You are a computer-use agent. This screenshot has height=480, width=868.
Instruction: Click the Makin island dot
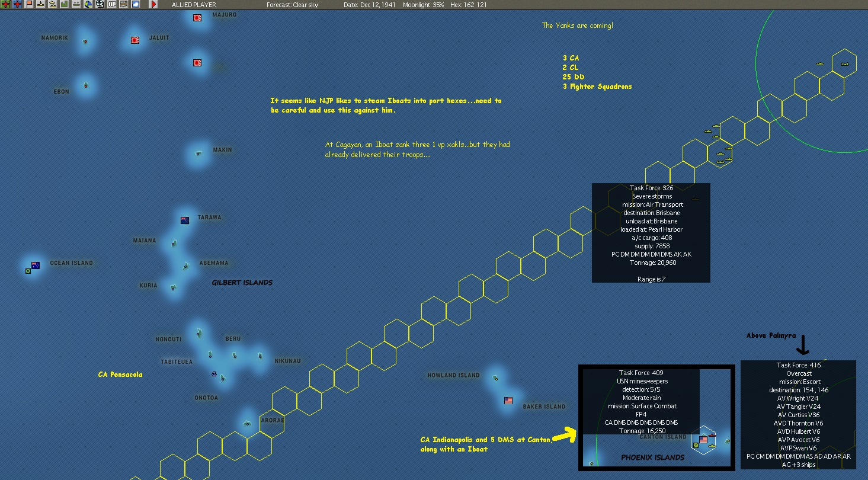click(x=198, y=154)
